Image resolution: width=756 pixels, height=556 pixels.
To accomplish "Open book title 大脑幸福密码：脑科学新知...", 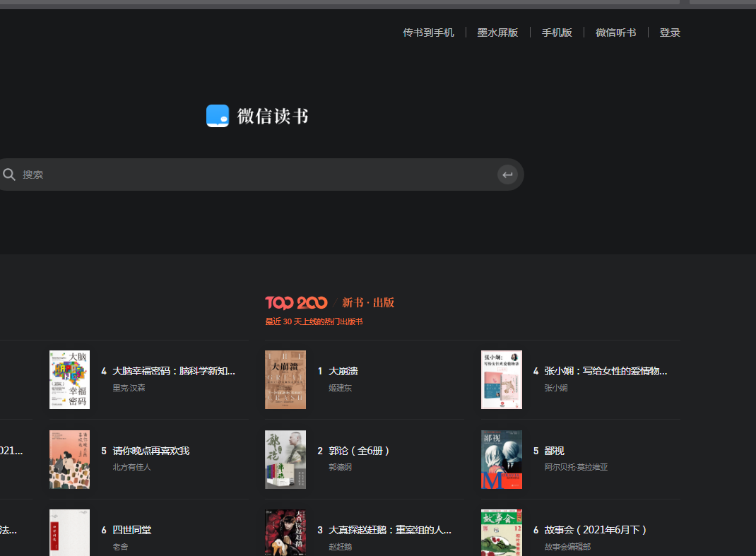I will [x=174, y=371].
